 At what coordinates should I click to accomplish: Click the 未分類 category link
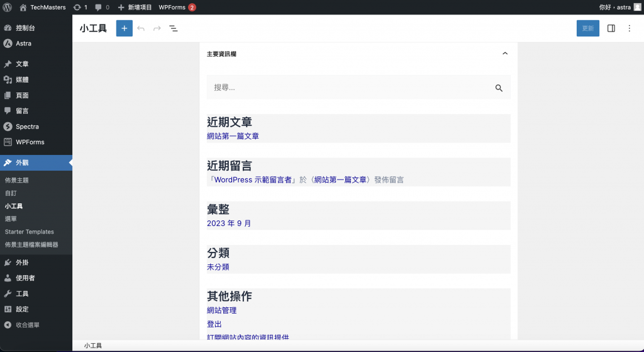(218, 267)
